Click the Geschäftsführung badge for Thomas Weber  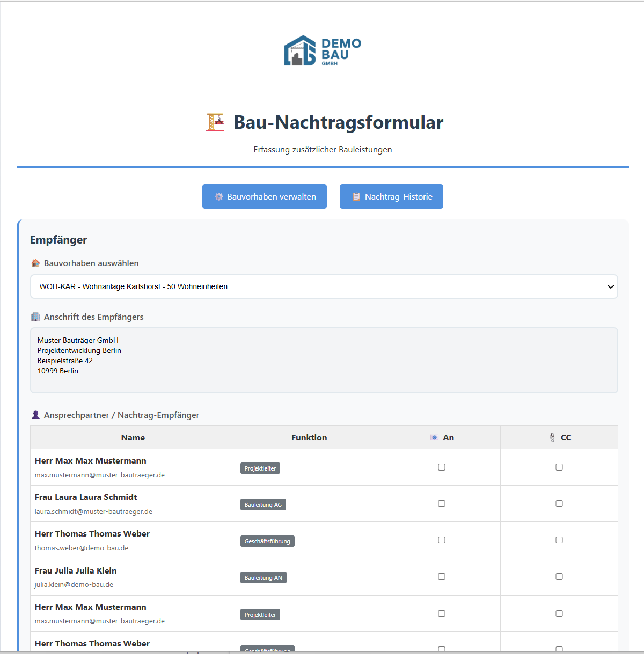pyautogui.click(x=267, y=541)
